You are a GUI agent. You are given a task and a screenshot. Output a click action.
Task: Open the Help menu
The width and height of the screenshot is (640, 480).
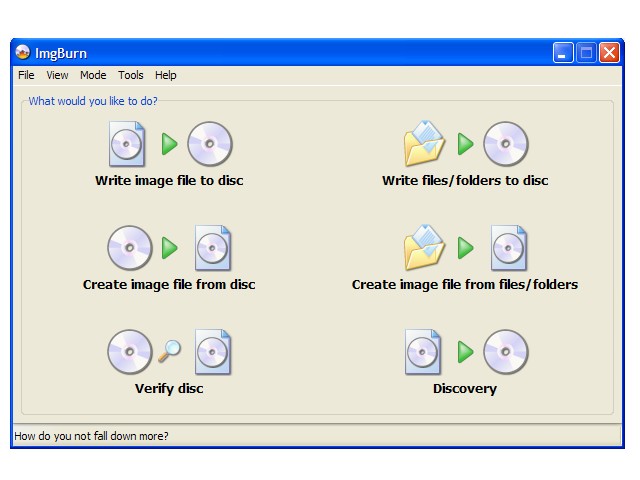pyautogui.click(x=166, y=75)
